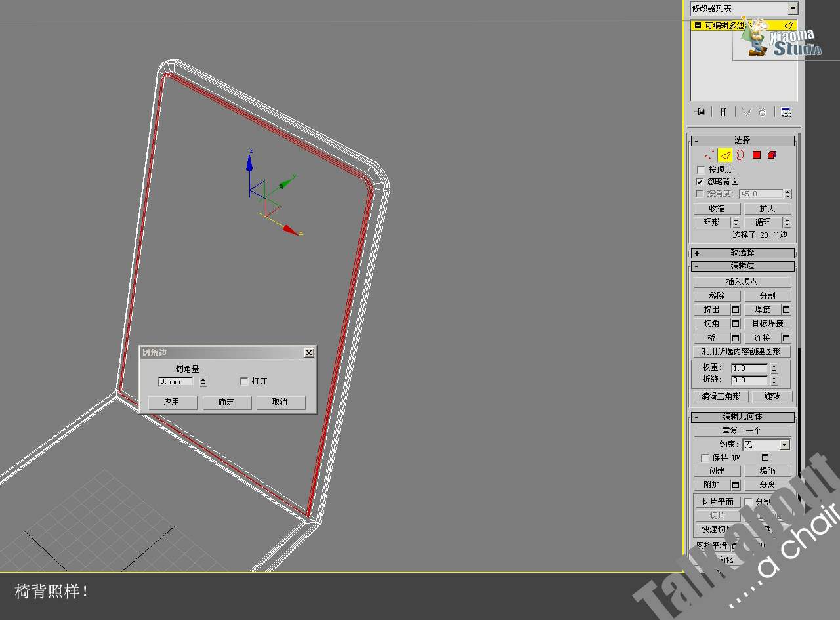This screenshot has height=620, width=840.
Task: Click the 收缩 selection button
Action: (717, 209)
